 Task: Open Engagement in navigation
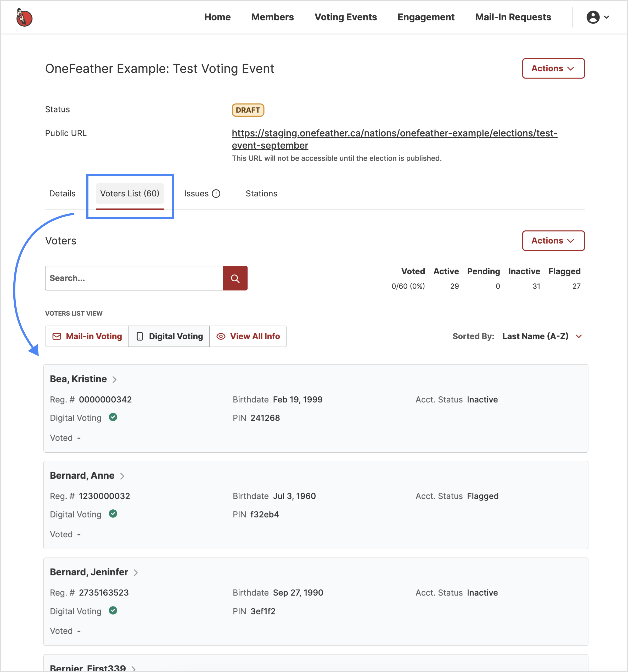(426, 17)
